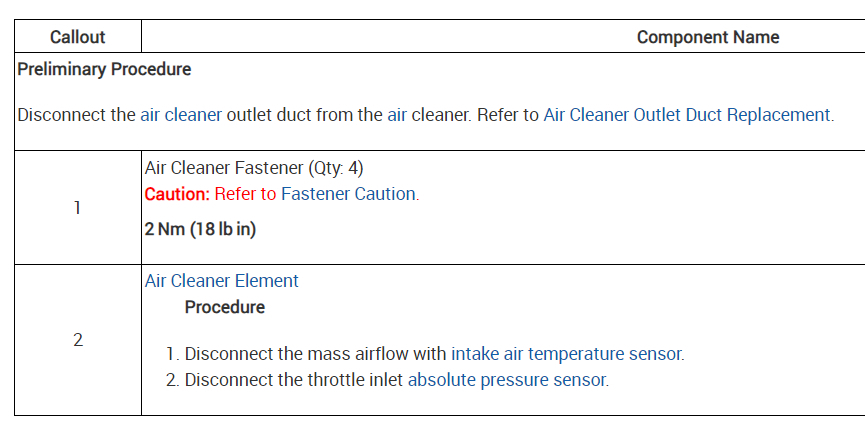Follow the absolute pressure sensor link
Screen dimensions: 865x435
(x=507, y=380)
